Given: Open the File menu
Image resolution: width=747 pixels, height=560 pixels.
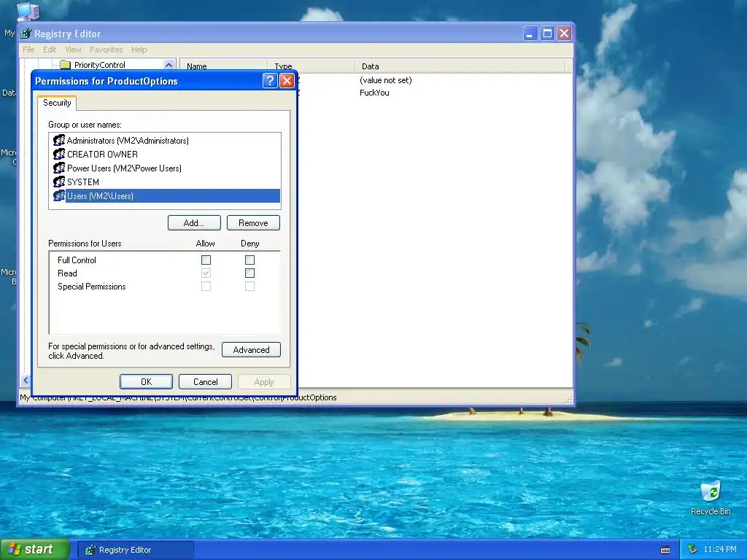Looking at the screenshot, I should click(28, 50).
